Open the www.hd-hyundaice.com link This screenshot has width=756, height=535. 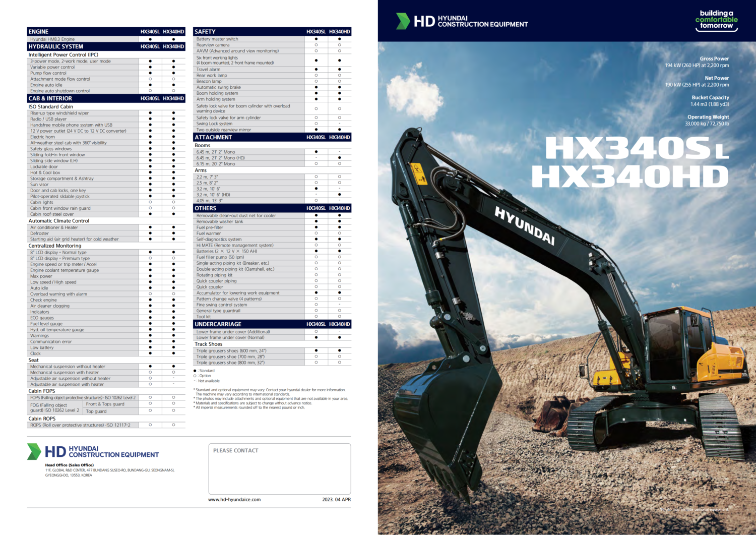tap(234, 500)
